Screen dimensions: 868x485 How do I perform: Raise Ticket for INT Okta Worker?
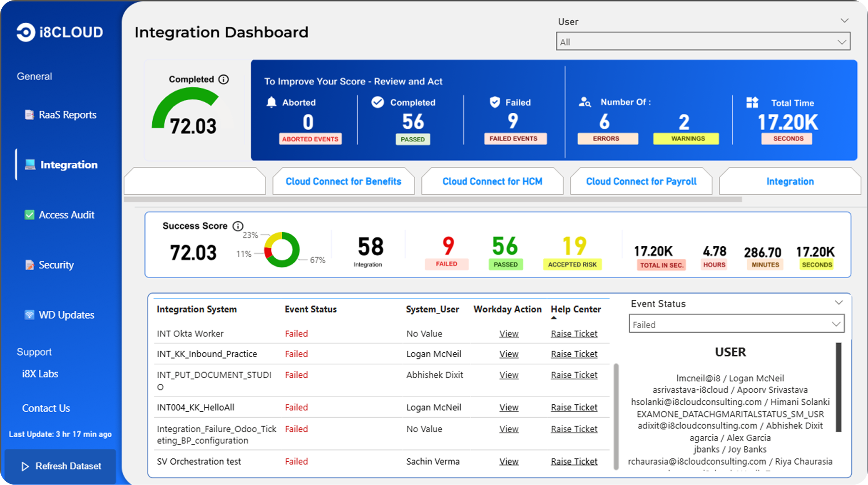[x=574, y=333]
